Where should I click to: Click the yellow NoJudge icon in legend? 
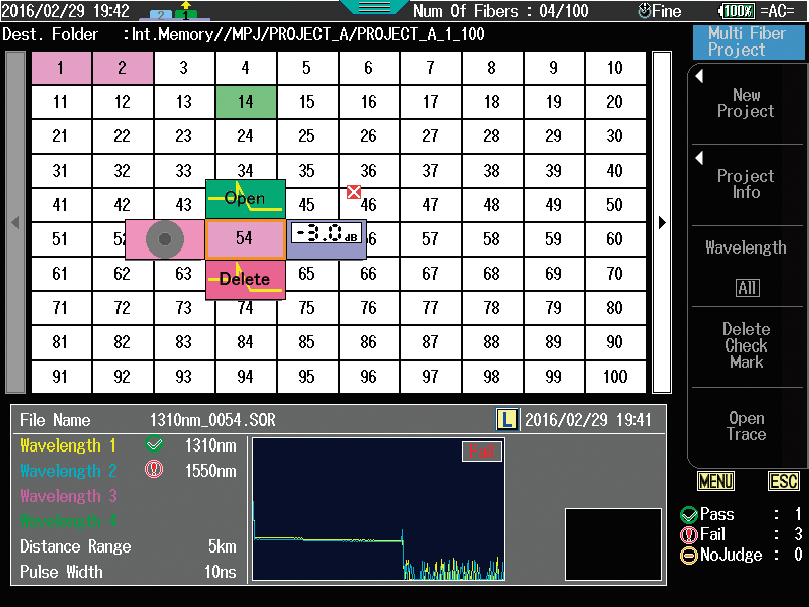pos(688,555)
